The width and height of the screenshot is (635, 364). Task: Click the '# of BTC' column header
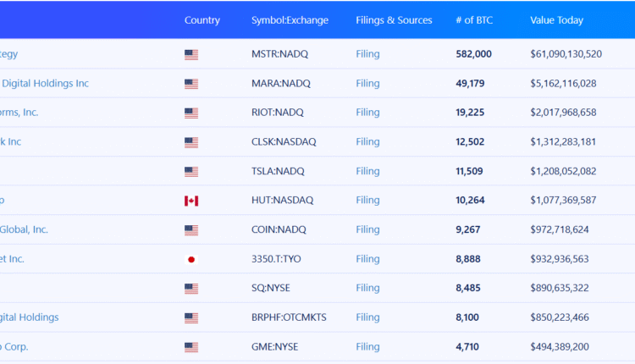point(473,20)
